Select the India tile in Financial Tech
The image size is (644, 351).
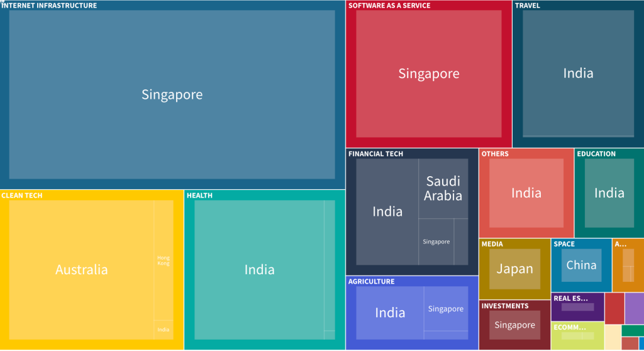click(x=387, y=211)
